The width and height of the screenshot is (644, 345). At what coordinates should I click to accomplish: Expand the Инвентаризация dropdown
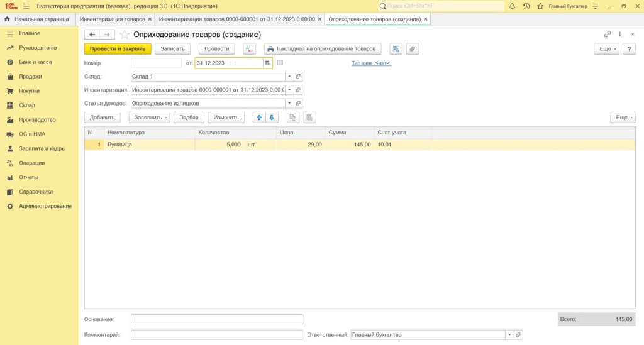(289, 90)
